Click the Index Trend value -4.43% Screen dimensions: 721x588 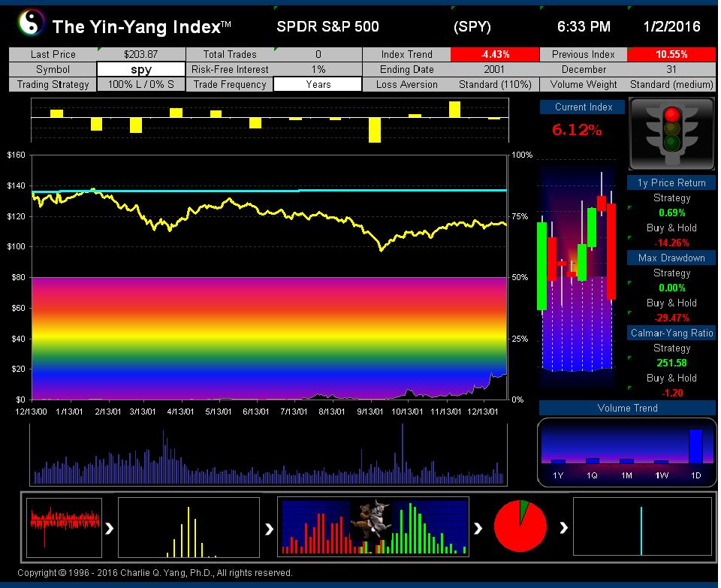pos(495,54)
